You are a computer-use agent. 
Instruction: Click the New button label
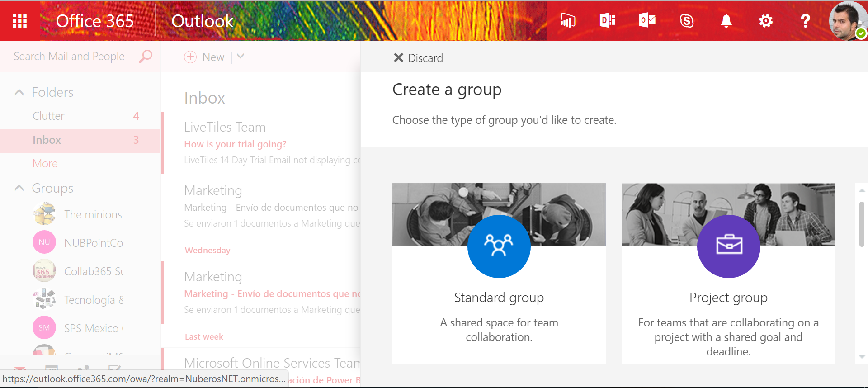click(x=213, y=57)
